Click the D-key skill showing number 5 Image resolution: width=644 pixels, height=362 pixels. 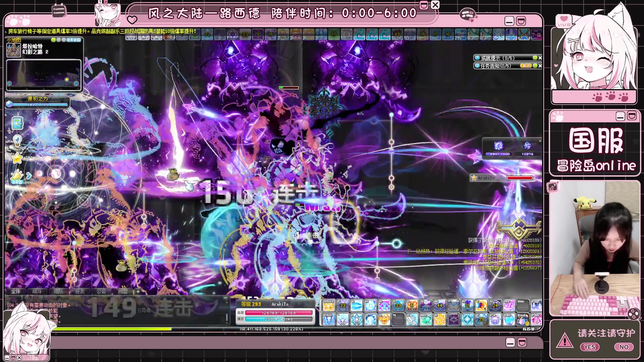(x=412, y=305)
